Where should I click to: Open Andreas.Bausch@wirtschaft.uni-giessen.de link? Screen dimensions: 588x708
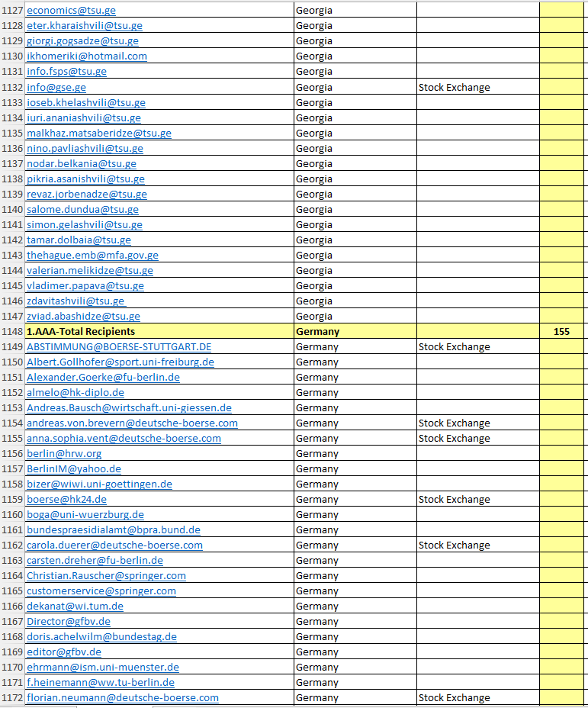click(129, 407)
